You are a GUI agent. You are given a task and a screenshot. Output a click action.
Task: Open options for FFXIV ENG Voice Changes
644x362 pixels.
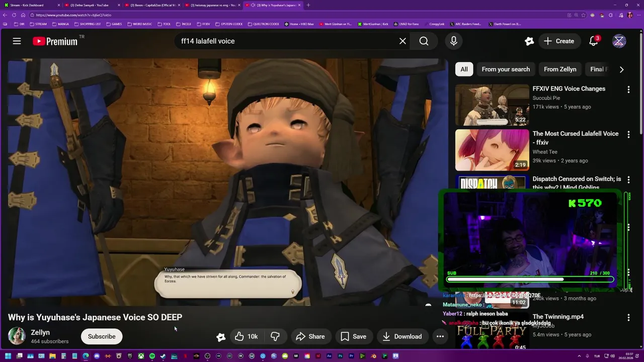coord(628,89)
